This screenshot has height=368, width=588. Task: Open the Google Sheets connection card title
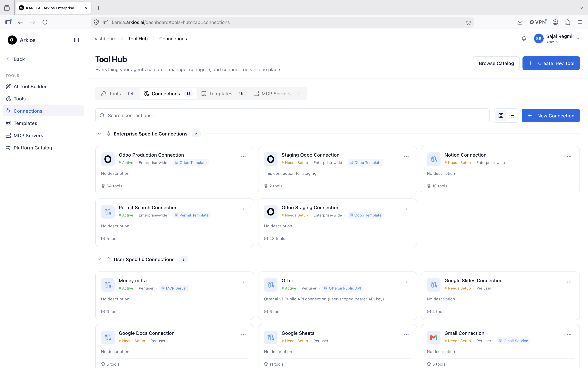[x=298, y=333]
